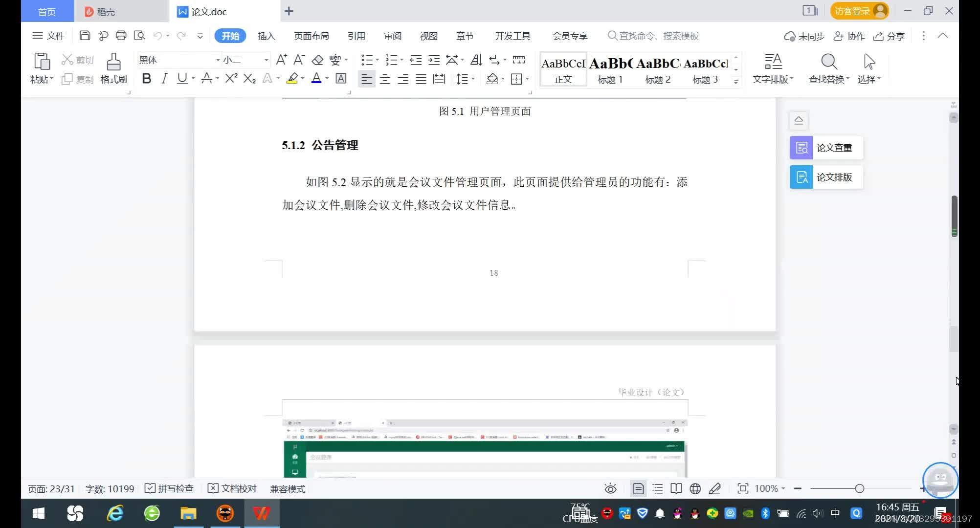Expand line spacing options

click(473, 79)
